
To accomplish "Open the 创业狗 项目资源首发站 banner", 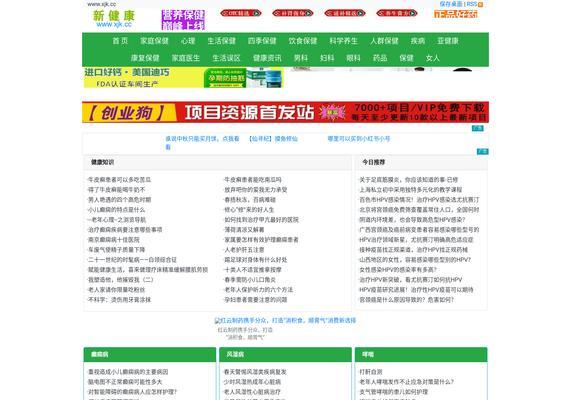I will point(285,112).
